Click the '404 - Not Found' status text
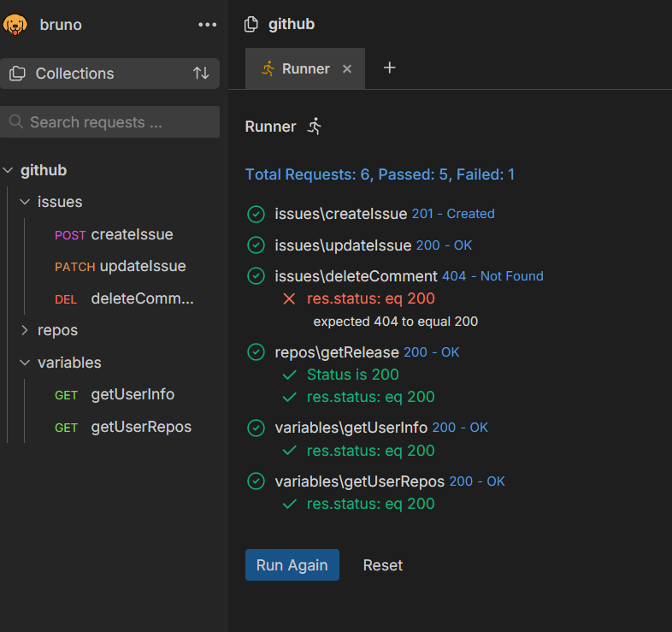 tap(492, 276)
